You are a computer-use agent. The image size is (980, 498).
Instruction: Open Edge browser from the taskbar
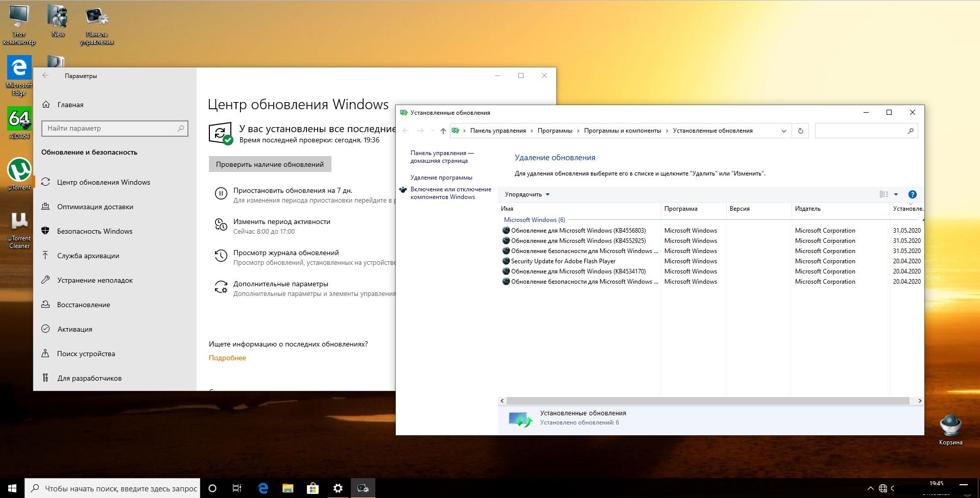pos(263,488)
